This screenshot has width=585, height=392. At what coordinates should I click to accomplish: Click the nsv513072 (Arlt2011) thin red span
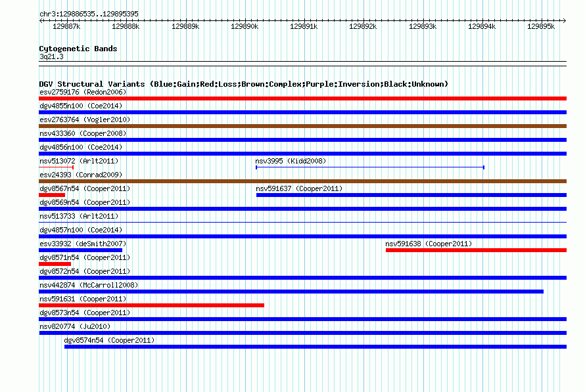click(57, 167)
